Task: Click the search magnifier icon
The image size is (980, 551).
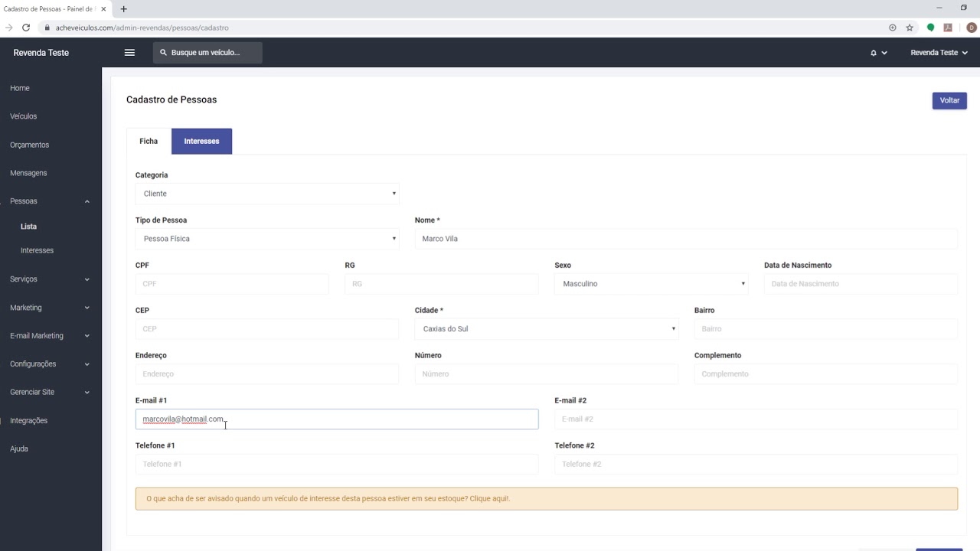Action: pos(164,53)
